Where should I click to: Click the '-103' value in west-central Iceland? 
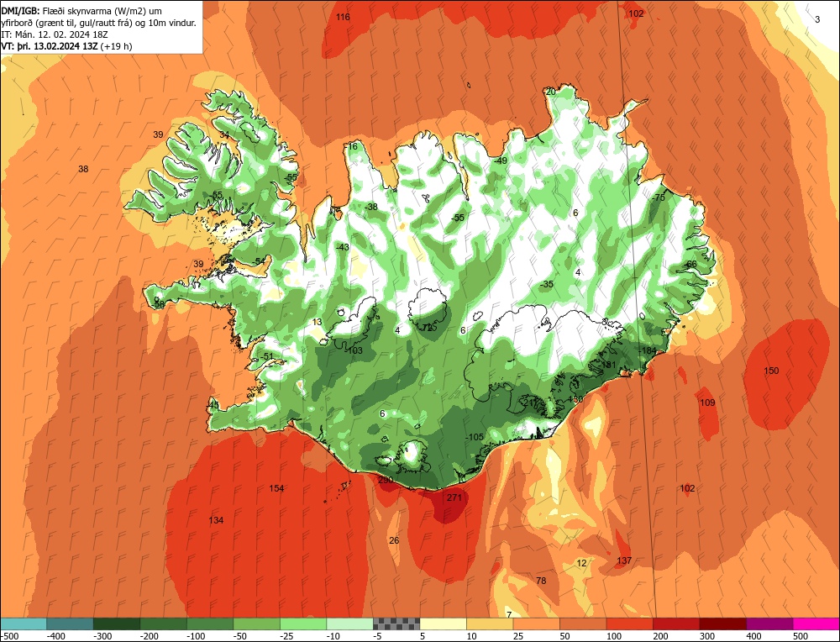354,350
